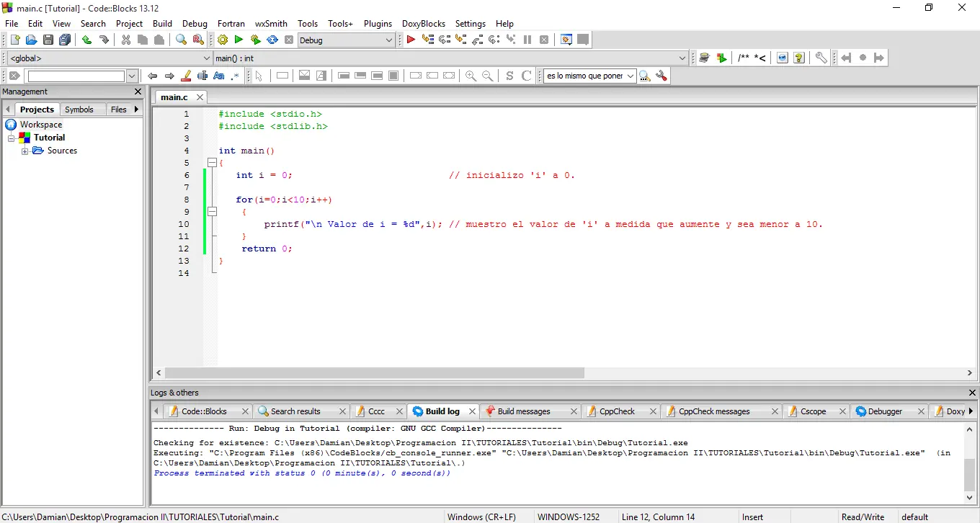Run the program with the green play icon
This screenshot has width=980, height=523.
pyautogui.click(x=239, y=40)
